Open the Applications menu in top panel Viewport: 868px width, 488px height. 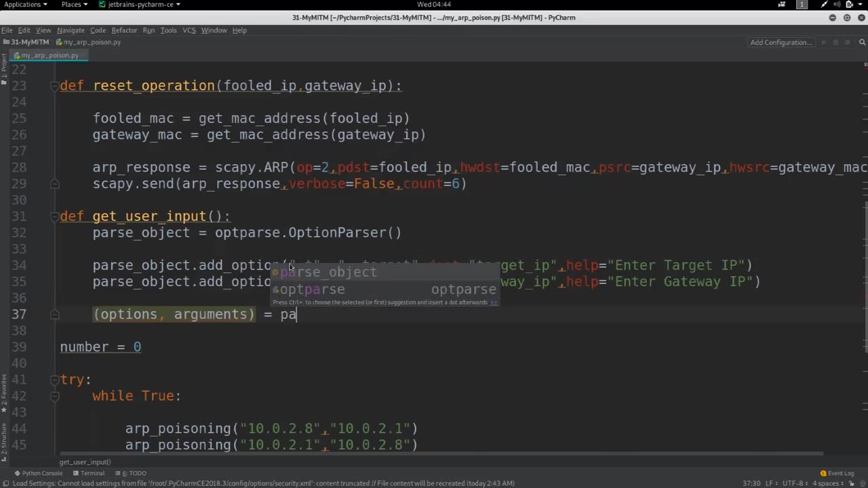pos(26,4)
